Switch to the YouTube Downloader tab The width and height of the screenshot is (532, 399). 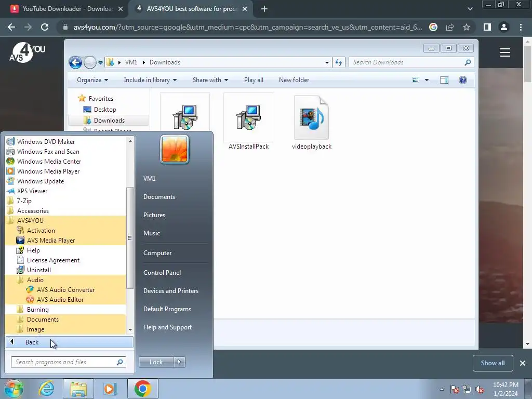(x=66, y=9)
